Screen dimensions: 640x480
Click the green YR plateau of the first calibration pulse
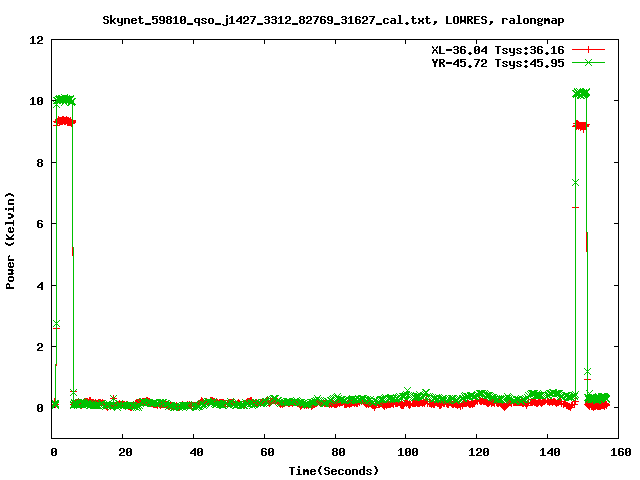64,100
